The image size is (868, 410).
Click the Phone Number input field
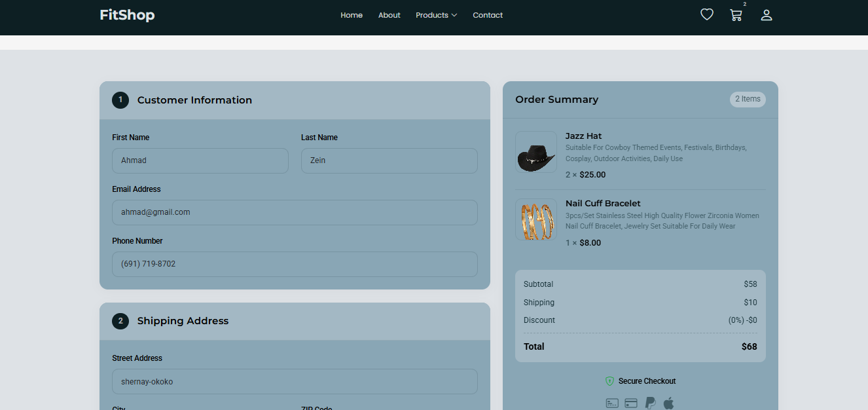click(295, 264)
